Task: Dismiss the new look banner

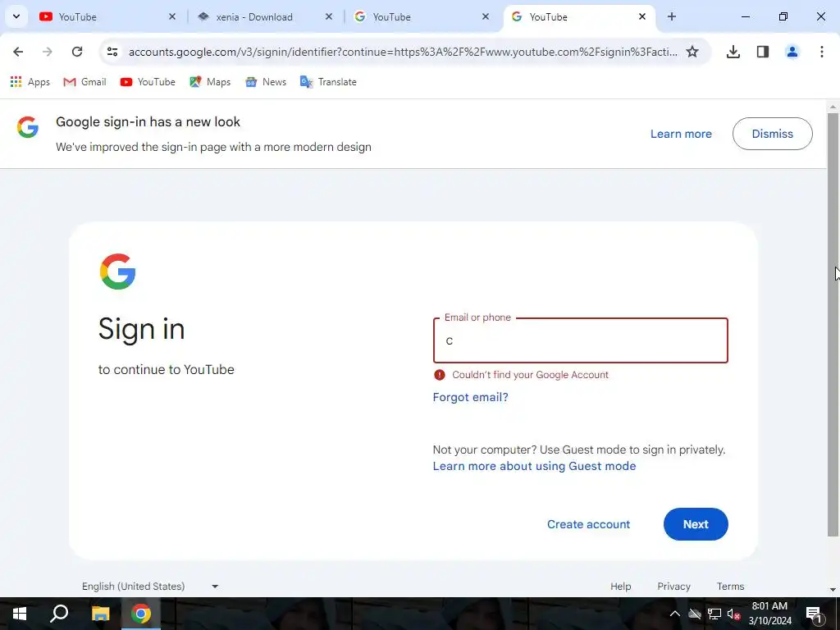Action: 772,134
